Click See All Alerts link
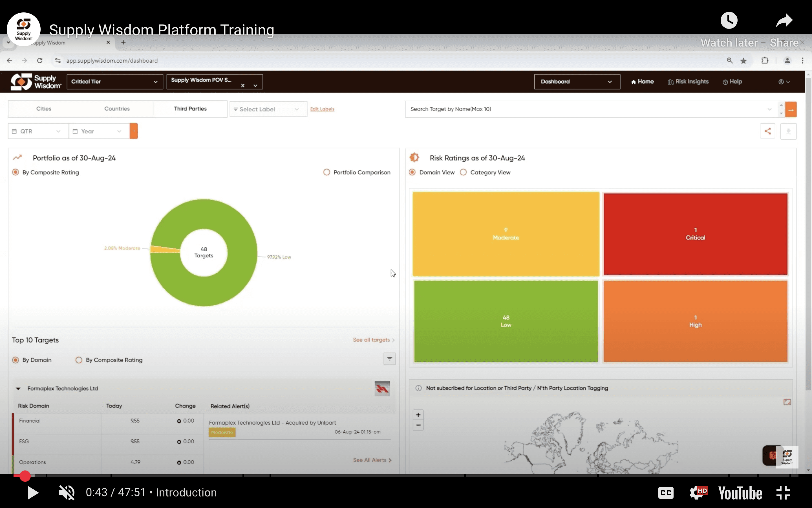812x508 pixels. pyautogui.click(x=372, y=460)
